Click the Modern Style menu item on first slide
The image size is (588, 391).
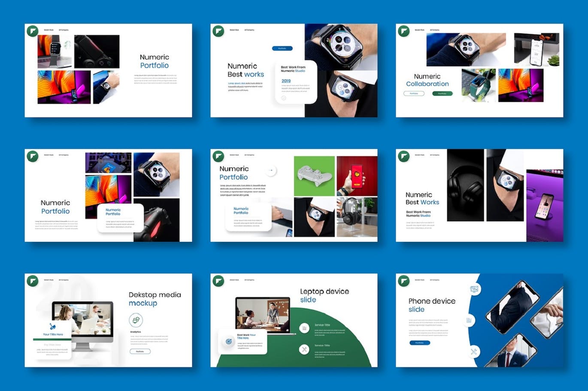coord(48,30)
